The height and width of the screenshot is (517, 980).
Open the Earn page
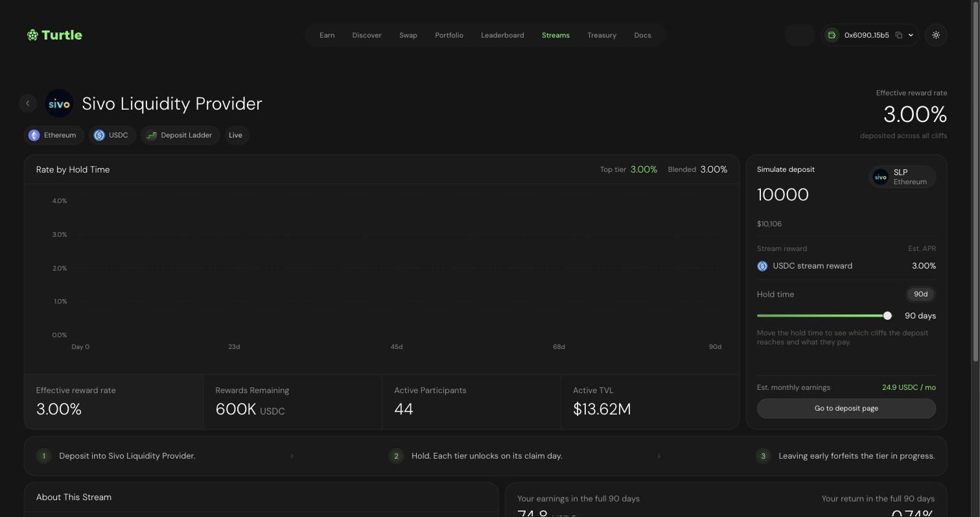[327, 35]
